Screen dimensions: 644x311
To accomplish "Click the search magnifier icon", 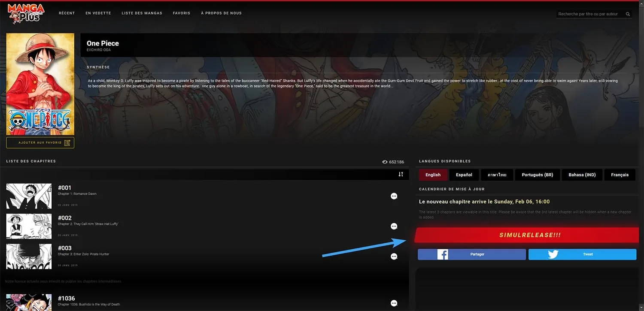I will click(628, 14).
